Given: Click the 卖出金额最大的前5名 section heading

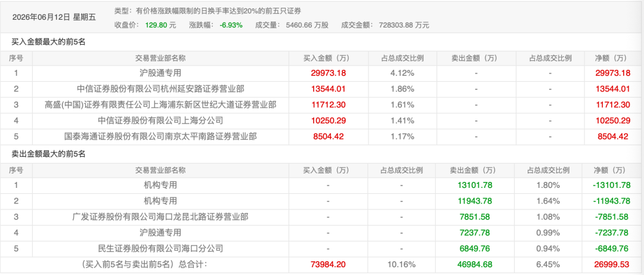Looking at the screenshot, I should point(48,154).
